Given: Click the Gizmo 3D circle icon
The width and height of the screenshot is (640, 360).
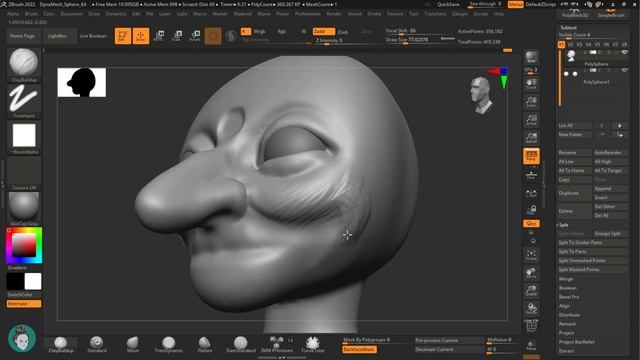Looking at the screenshot, I should click(213, 36).
